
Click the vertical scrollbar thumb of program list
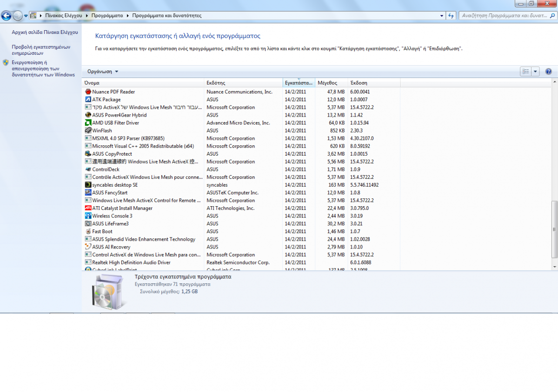click(554, 229)
